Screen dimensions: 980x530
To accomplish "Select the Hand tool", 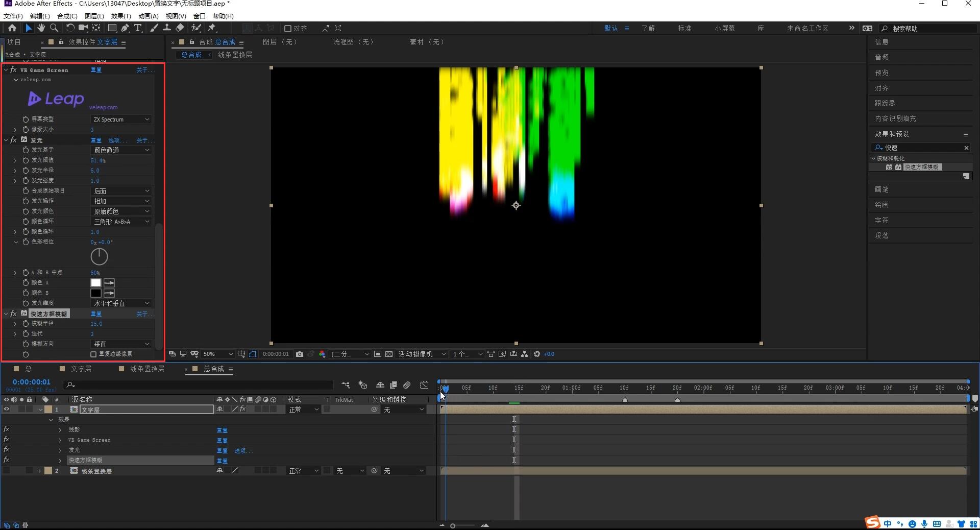I will pyautogui.click(x=41, y=28).
